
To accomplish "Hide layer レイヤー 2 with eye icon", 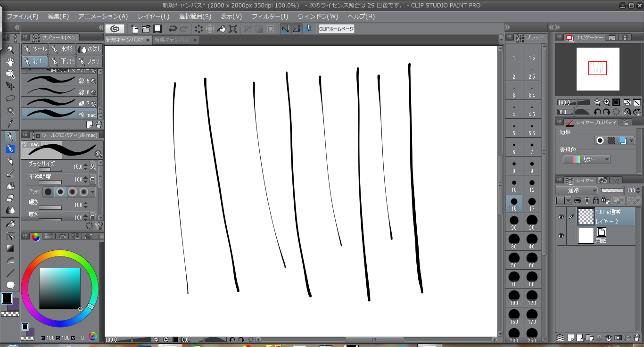I will pos(561,217).
